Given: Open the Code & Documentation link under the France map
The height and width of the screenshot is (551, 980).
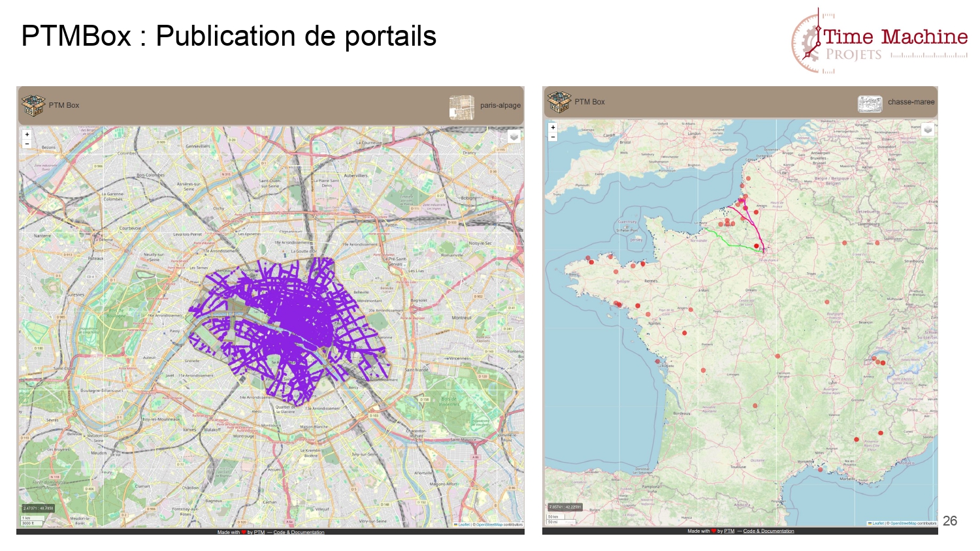Looking at the screenshot, I should point(768,531).
